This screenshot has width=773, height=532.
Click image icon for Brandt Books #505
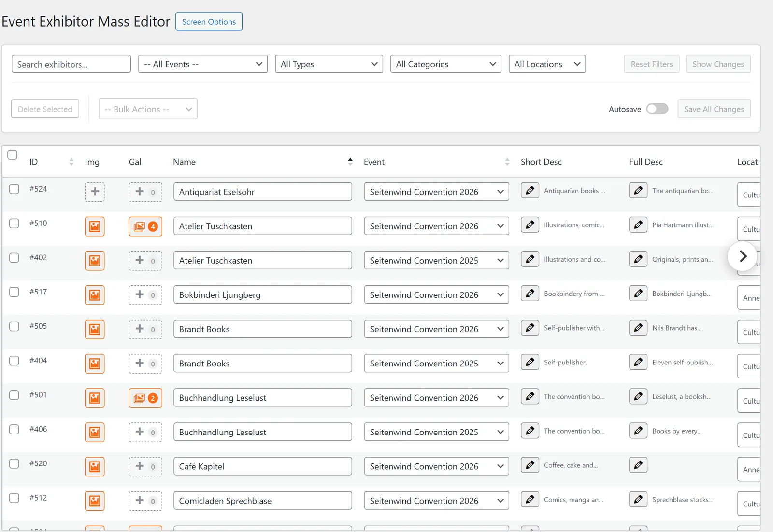coord(95,329)
